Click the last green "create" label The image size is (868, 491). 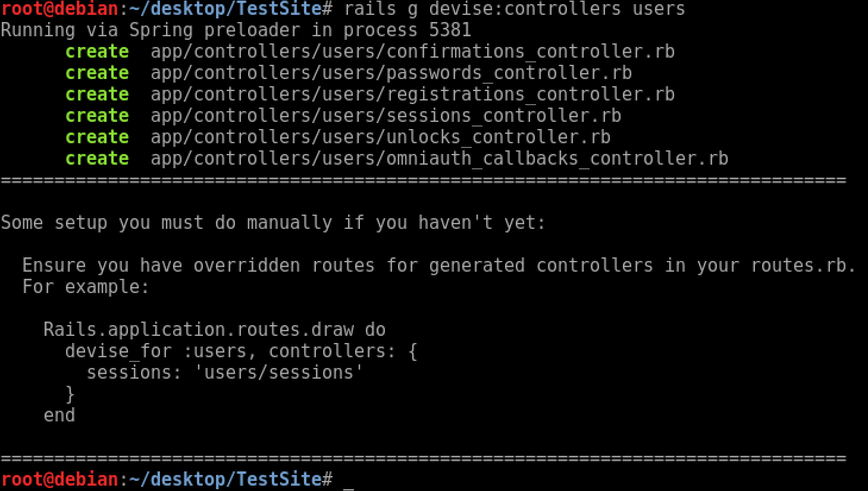(x=97, y=159)
